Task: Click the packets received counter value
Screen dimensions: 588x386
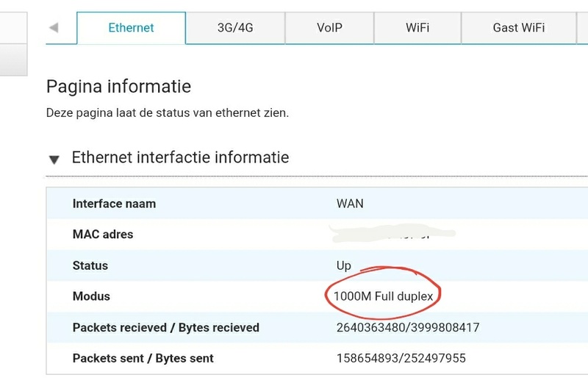Action: pyautogui.click(x=407, y=327)
